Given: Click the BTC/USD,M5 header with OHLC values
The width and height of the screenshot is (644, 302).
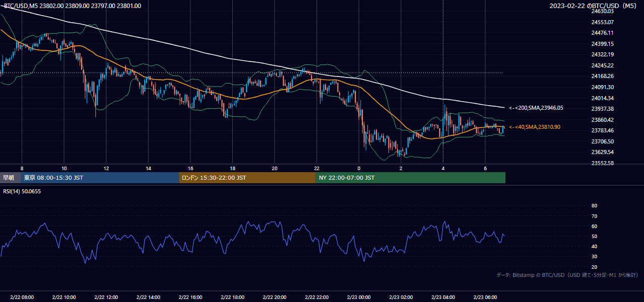Looking at the screenshot, I should point(73,6).
